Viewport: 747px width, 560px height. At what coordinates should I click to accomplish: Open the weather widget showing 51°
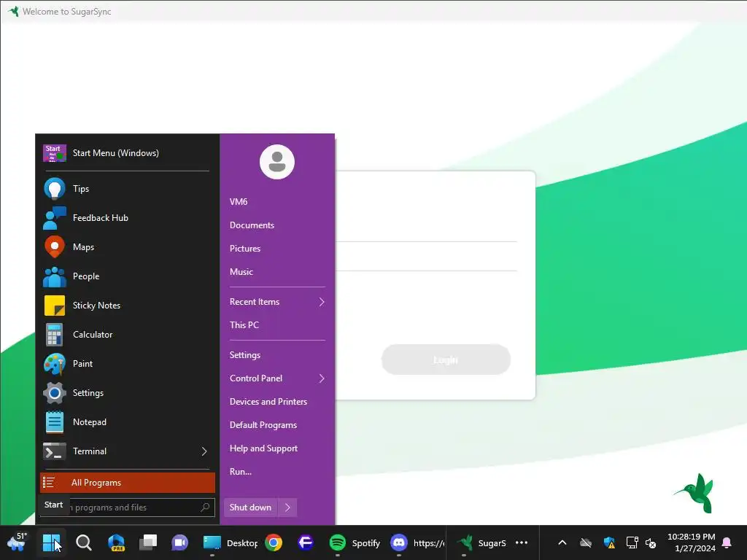coord(18,542)
